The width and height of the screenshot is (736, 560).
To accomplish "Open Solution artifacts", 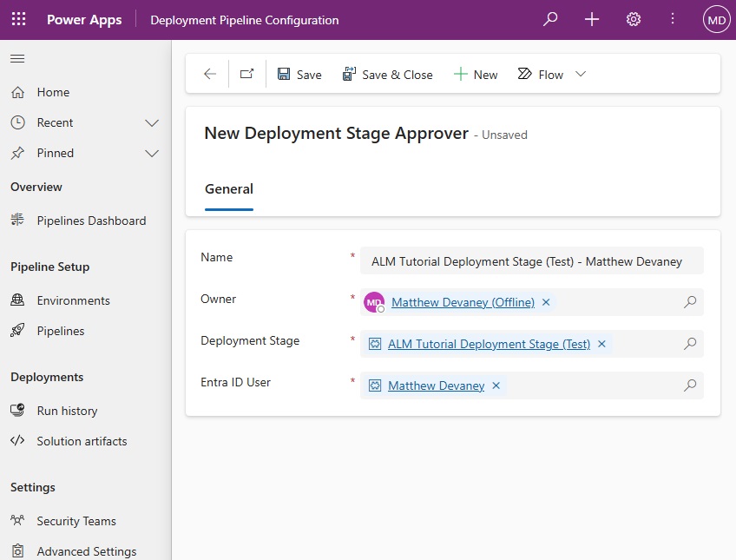I will 82,441.
